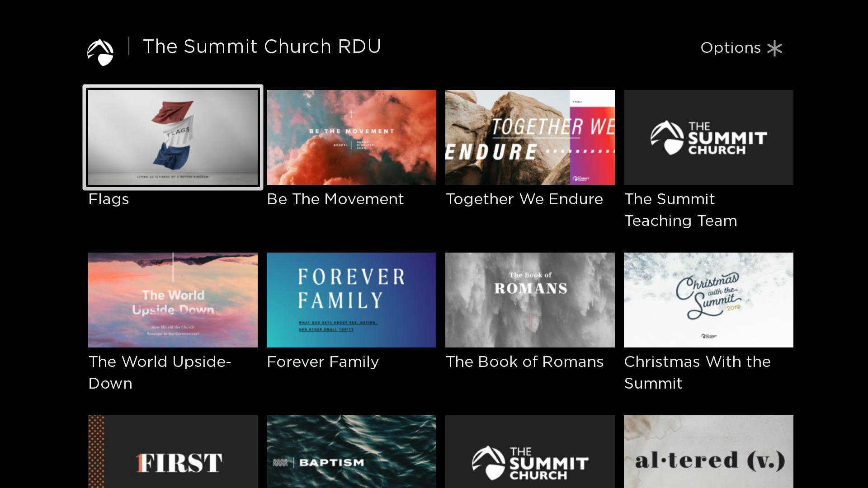The width and height of the screenshot is (868, 488).
Task: Open the al·tered (v.) series tile
Action: tap(708, 452)
